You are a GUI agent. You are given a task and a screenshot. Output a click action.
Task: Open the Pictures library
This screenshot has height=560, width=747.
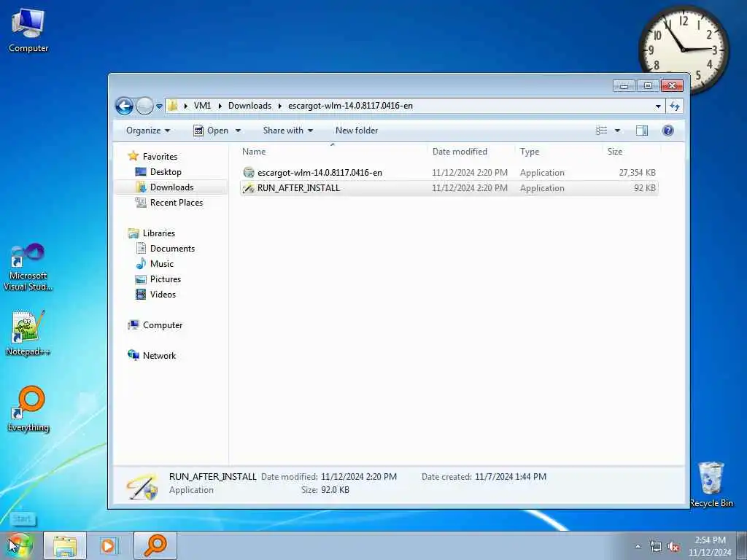tap(166, 279)
